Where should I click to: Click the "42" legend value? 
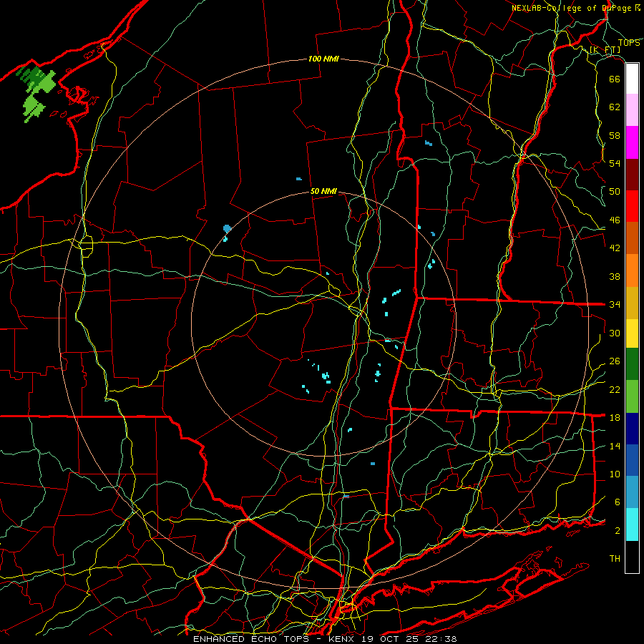[615, 248]
